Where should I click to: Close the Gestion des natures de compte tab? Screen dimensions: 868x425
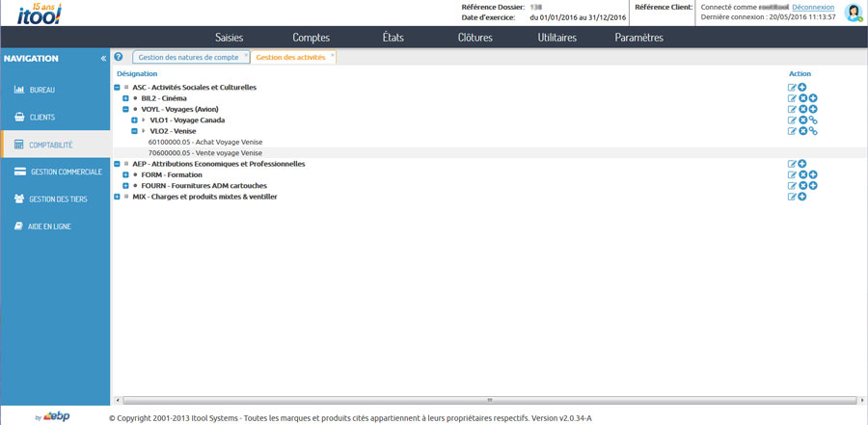[246, 55]
